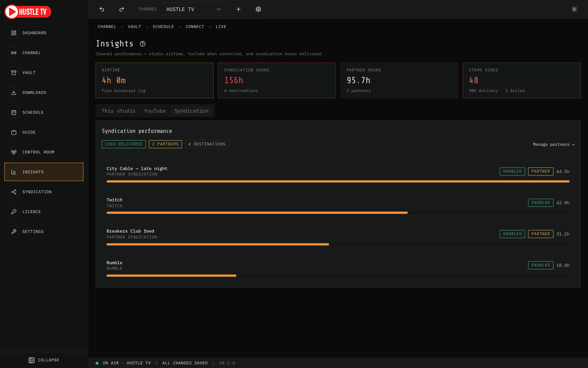Click the 2 PARTNERS badge
The image size is (588, 368).
click(x=165, y=144)
